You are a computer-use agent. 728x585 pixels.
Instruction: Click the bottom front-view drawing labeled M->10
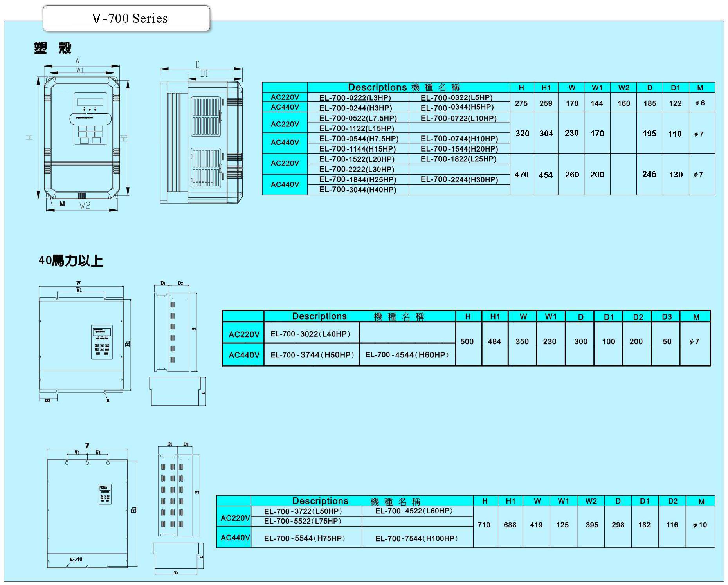[87, 513]
